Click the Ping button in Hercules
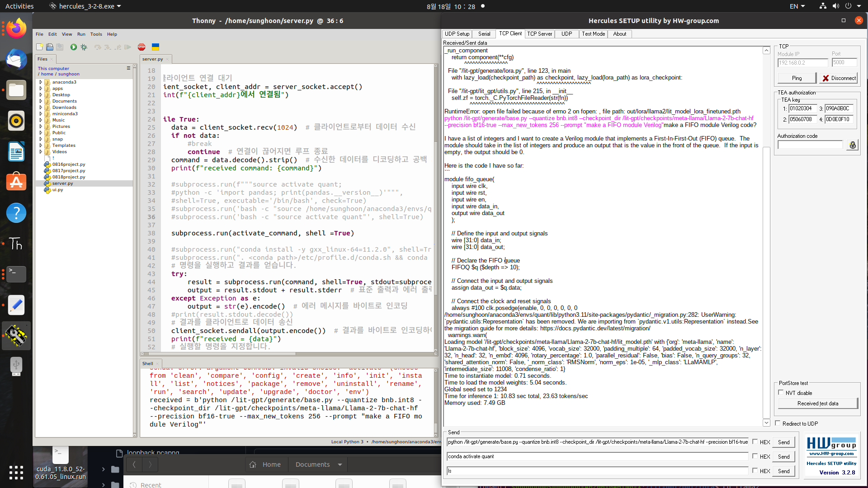 (797, 78)
